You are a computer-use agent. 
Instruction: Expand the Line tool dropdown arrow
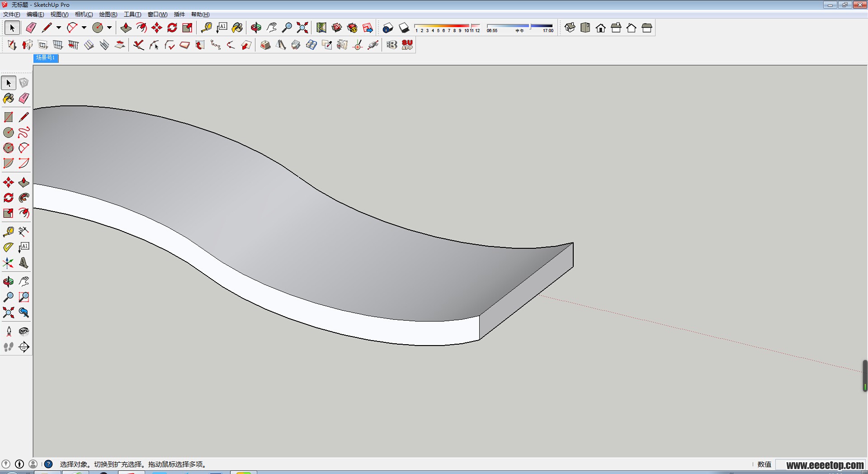click(x=59, y=28)
